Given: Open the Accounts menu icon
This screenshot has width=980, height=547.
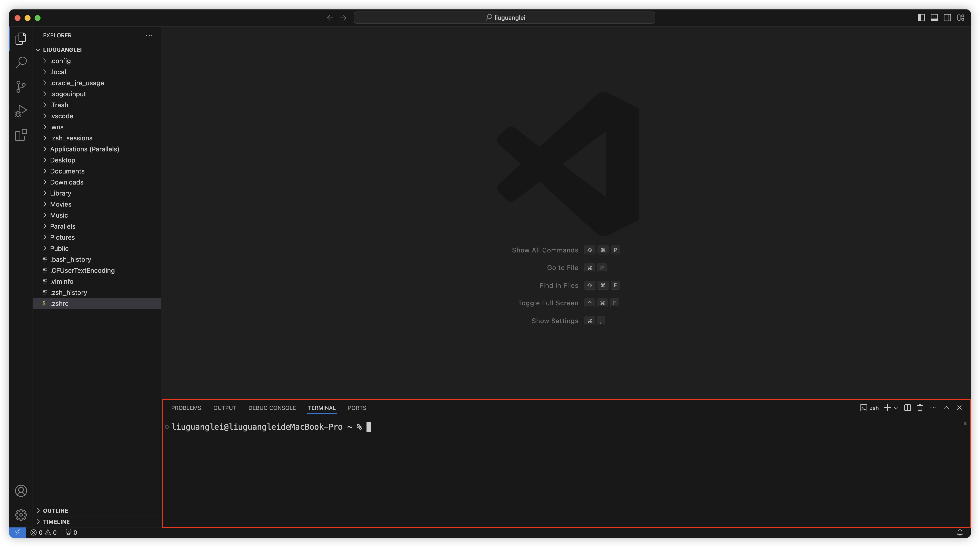Looking at the screenshot, I should 21,491.
